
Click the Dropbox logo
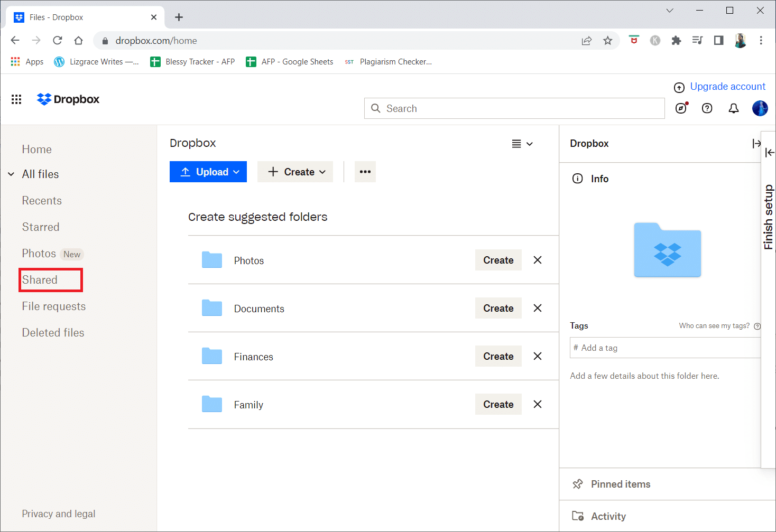(x=68, y=99)
